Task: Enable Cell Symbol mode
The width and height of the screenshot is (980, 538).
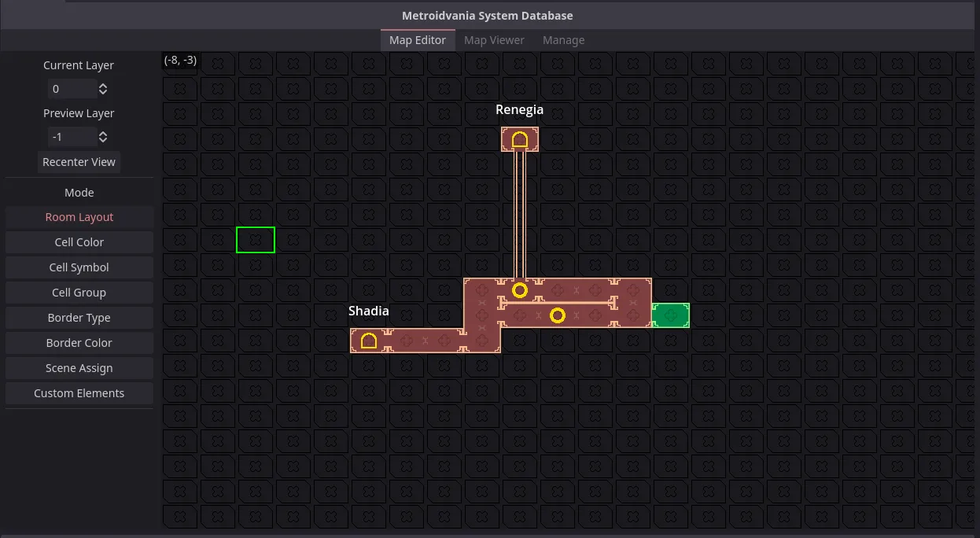Action: click(79, 267)
